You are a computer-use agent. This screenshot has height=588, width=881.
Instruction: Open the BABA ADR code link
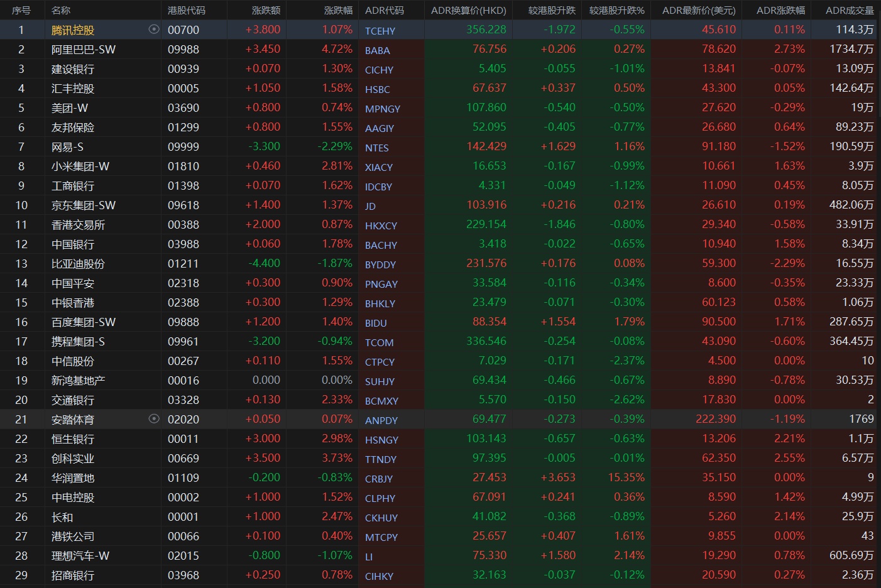coord(378,50)
